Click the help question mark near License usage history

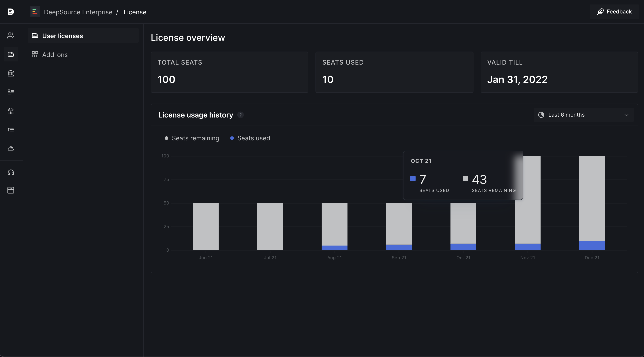241,115
